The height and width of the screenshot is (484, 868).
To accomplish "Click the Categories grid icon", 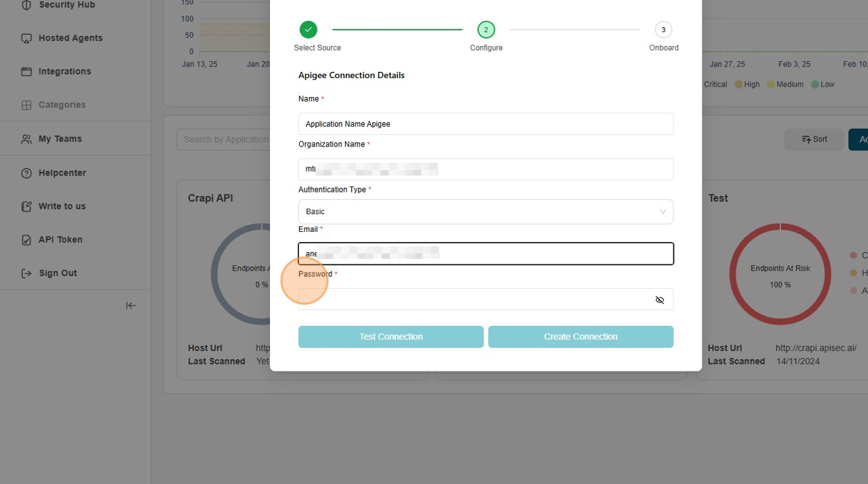I will (26, 105).
